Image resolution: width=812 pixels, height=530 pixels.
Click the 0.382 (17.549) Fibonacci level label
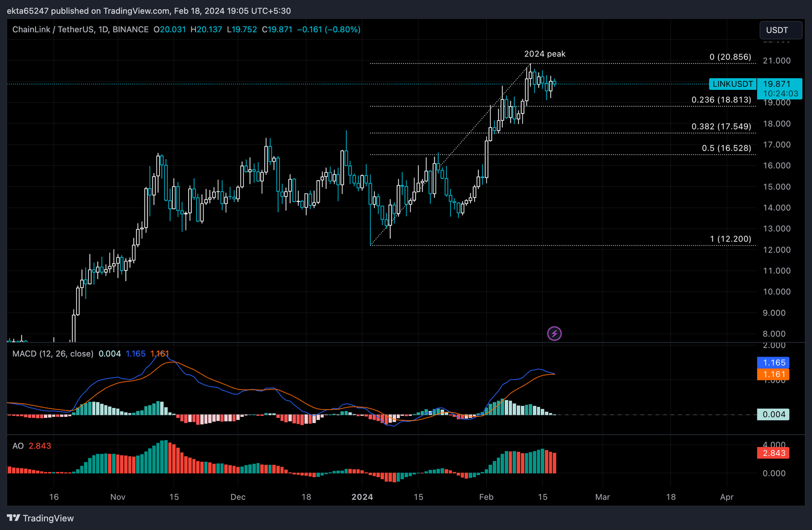[x=721, y=127]
